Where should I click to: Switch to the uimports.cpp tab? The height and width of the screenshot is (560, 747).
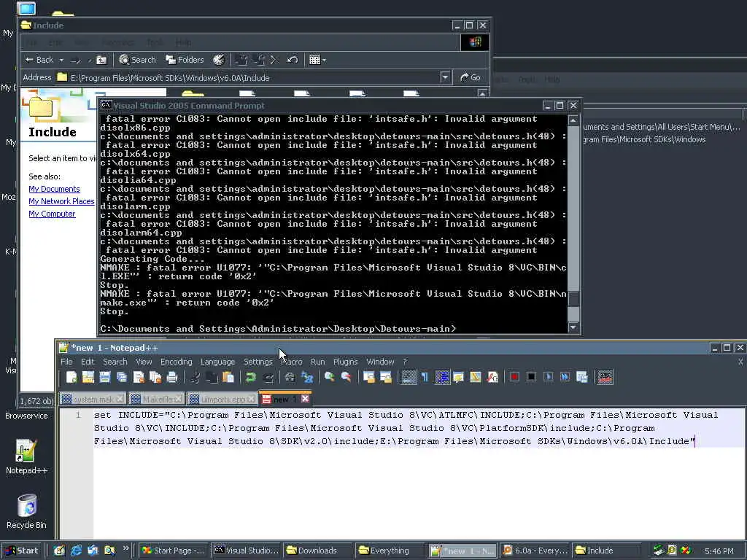tap(222, 399)
